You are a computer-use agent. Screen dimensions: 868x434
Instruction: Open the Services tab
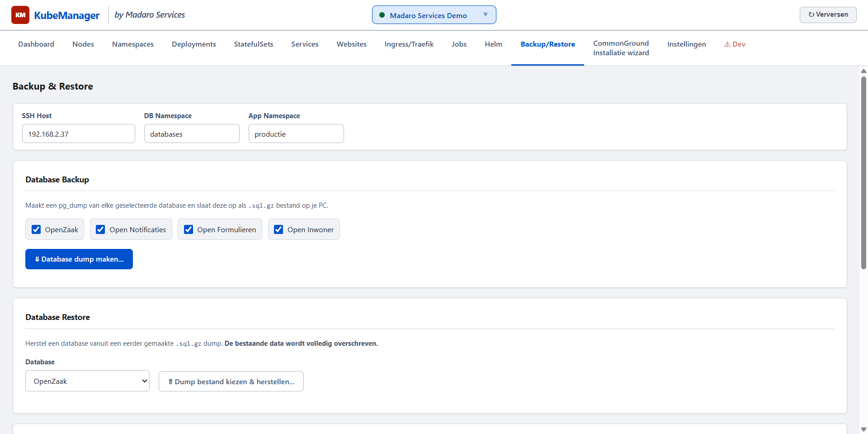coord(305,44)
